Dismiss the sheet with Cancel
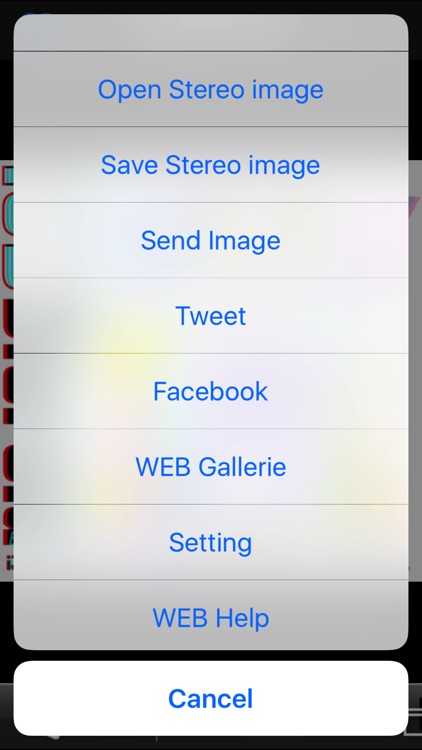 tap(211, 698)
